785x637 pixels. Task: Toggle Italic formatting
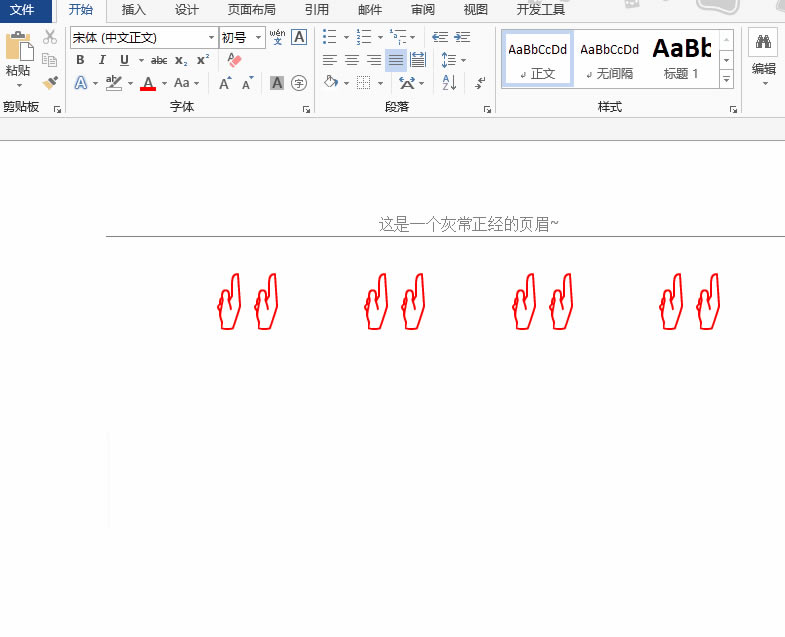point(102,60)
